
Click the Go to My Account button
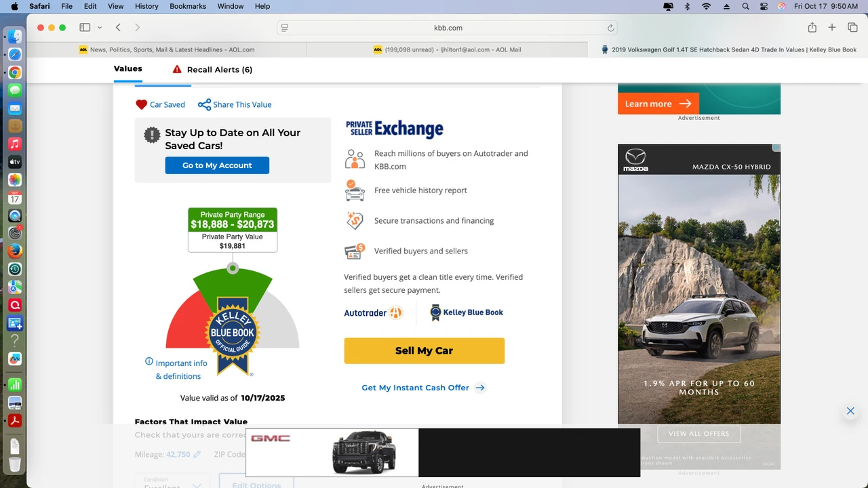[217, 165]
